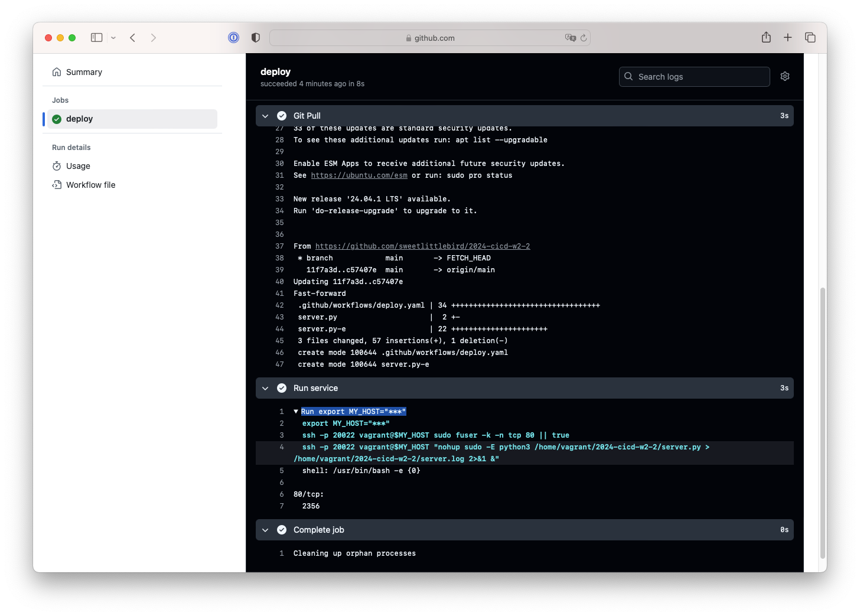
Task: Click 'succeeded 4 minutes ago in 8s' text
Action: 312,84
